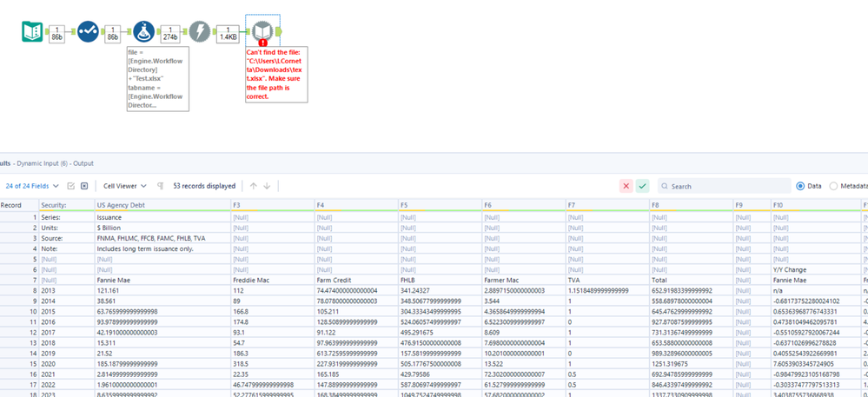Click the up arrow record navigation icon
This screenshot has width=868, height=397.
tap(254, 186)
